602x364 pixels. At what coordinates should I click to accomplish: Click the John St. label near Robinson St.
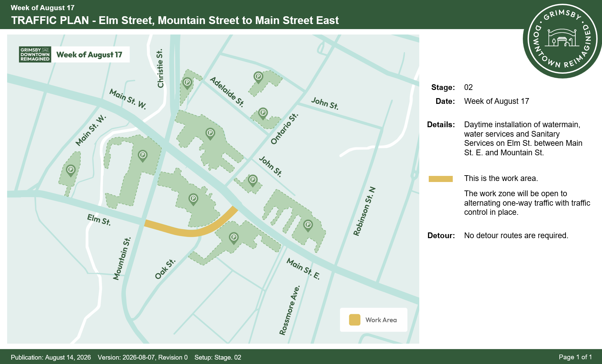(325, 103)
